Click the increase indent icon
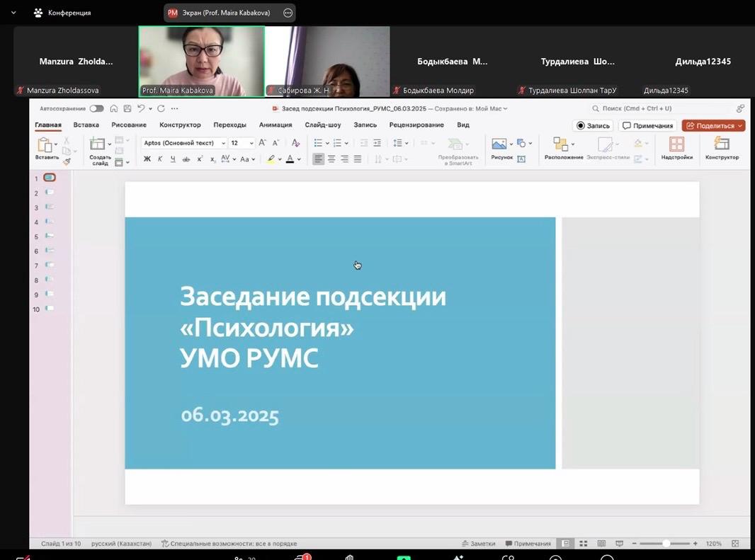 click(x=377, y=143)
